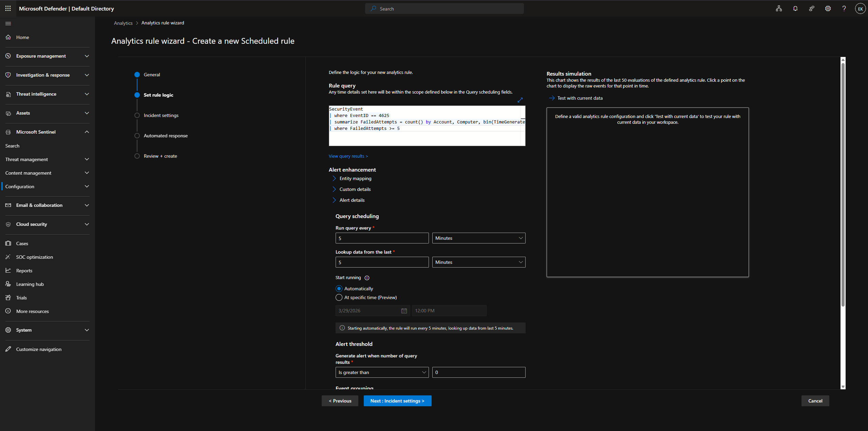Open Cases in the navigation menu
Screen dimensions: 868x431
tap(22, 243)
